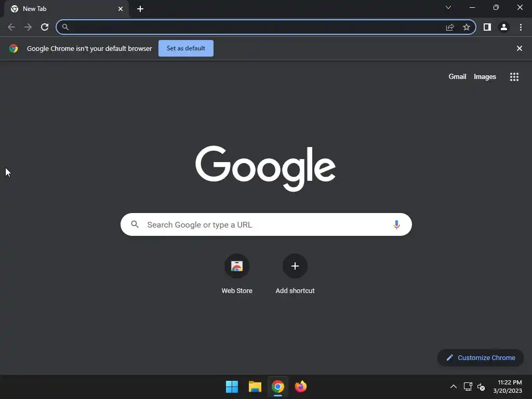Viewport: 532px width, 399px height.
Task: Dismiss the default browser infobar
Action: point(520,48)
